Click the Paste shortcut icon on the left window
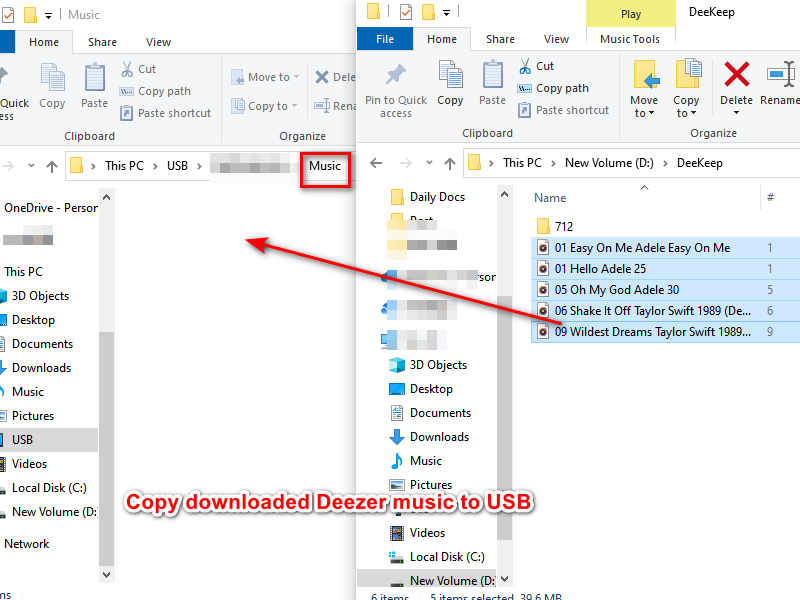Viewport: 800px width, 600px height. 164,112
